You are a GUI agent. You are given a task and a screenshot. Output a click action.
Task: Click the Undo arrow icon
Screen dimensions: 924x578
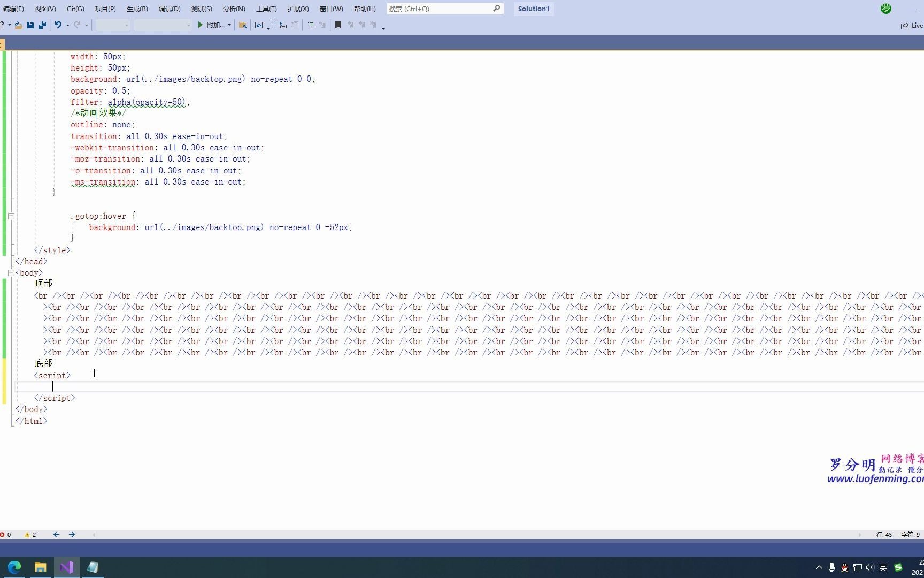[58, 25]
